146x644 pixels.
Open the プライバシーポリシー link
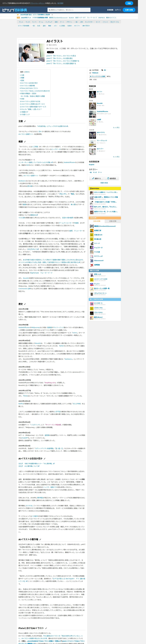coord(38,3)
